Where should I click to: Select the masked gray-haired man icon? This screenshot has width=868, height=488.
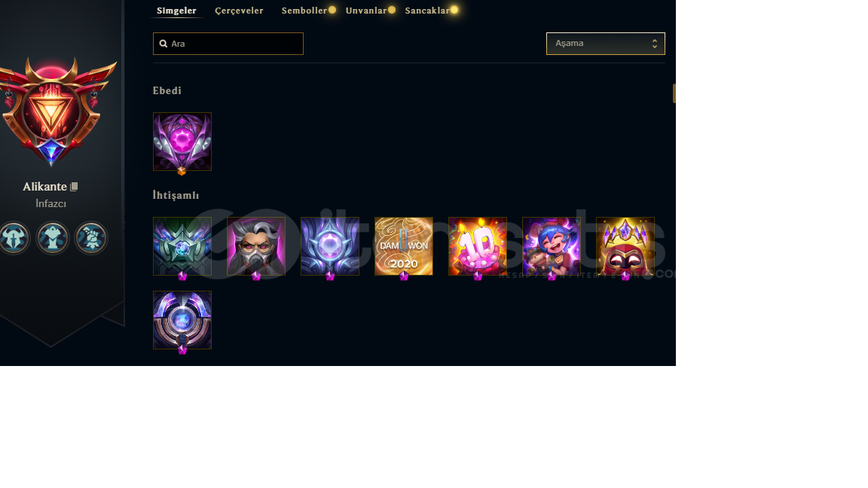coord(255,246)
